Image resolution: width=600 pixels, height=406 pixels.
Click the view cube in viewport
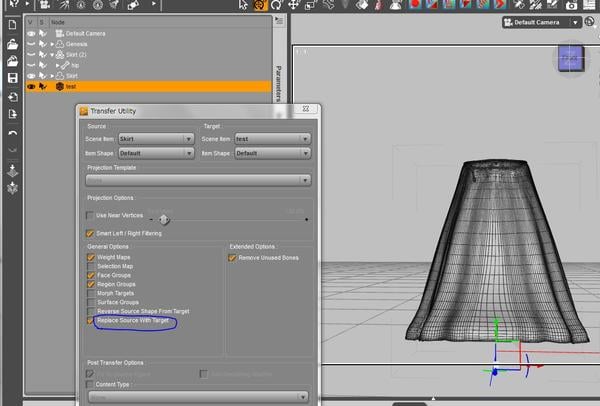[x=571, y=59]
